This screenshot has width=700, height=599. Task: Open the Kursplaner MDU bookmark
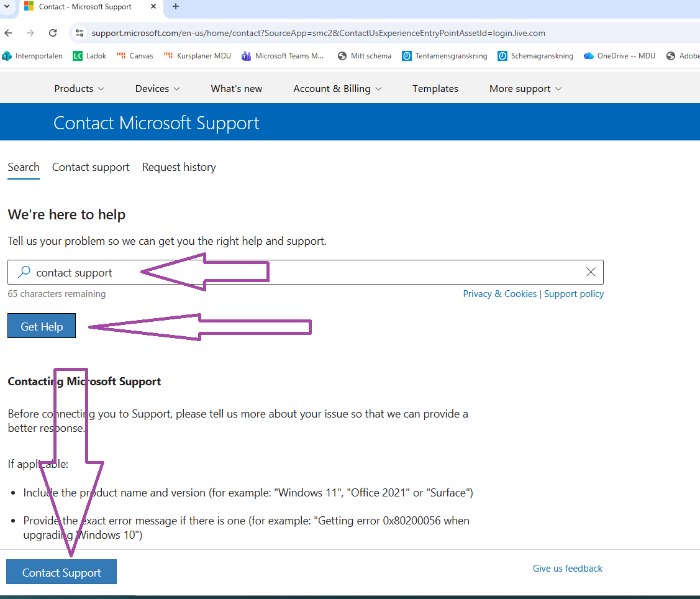198,56
